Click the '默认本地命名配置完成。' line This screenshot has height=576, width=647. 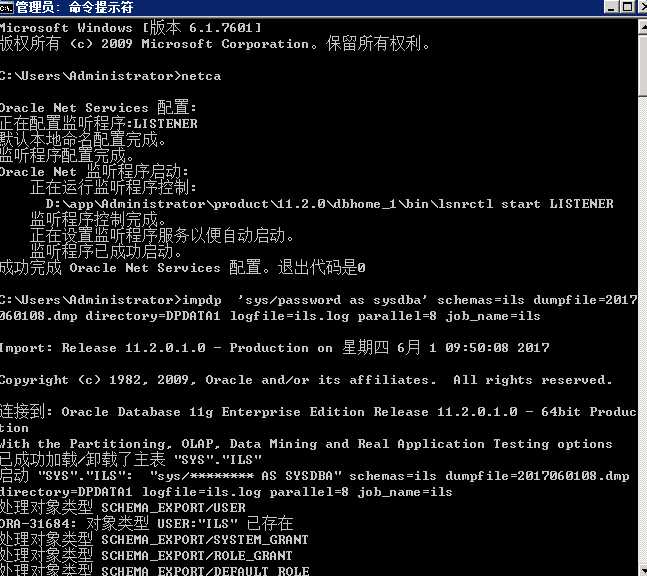point(83,139)
